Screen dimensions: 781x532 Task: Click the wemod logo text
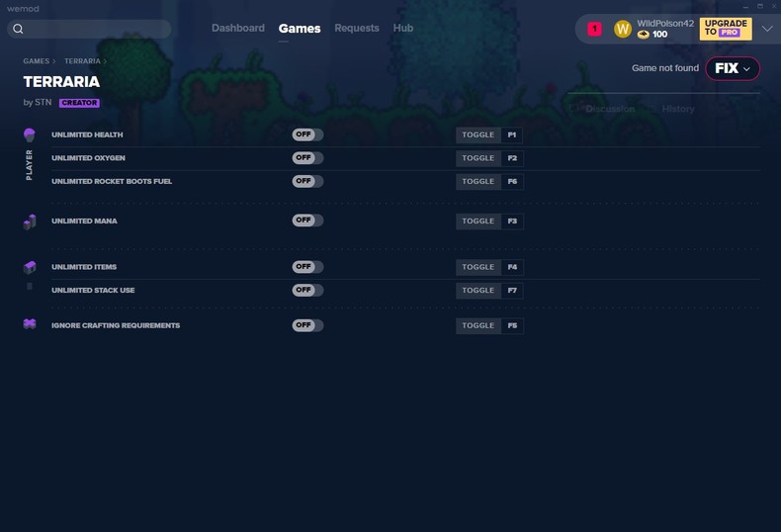[x=23, y=9]
